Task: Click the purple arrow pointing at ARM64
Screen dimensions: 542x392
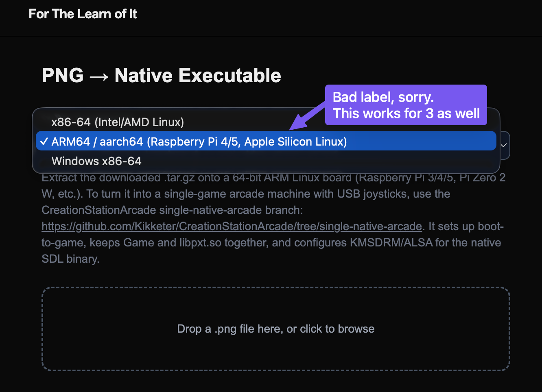Action: [x=308, y=115]
